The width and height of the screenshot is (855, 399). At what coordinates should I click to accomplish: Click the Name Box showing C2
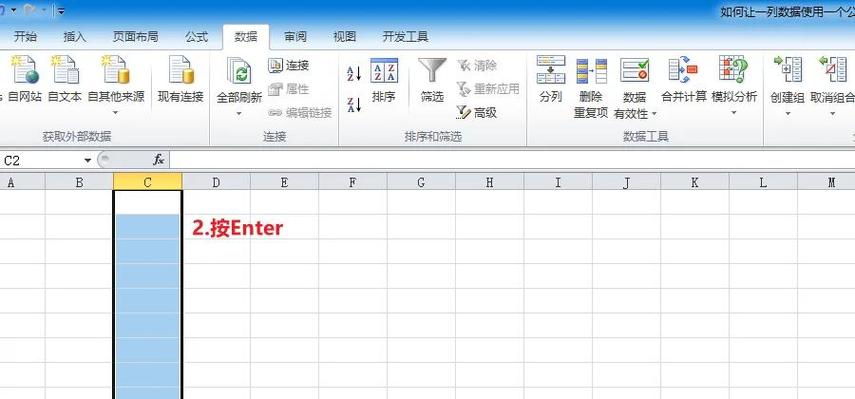(x=41, y=160)
